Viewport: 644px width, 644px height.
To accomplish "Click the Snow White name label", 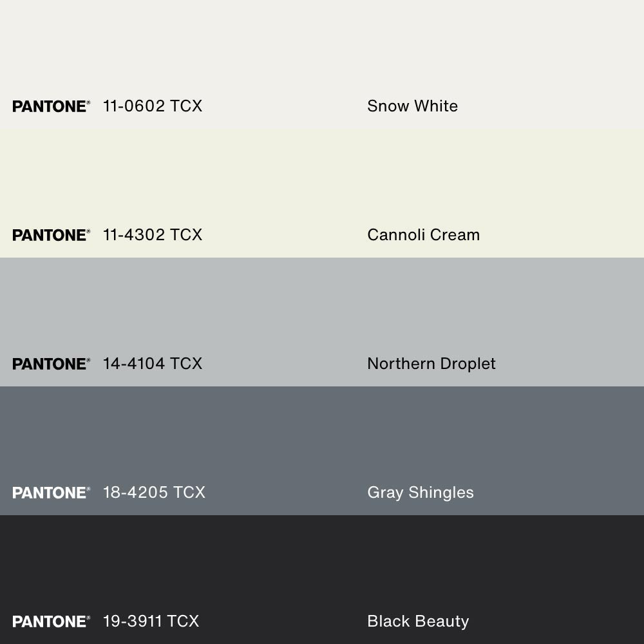I will tap(412, 106).
